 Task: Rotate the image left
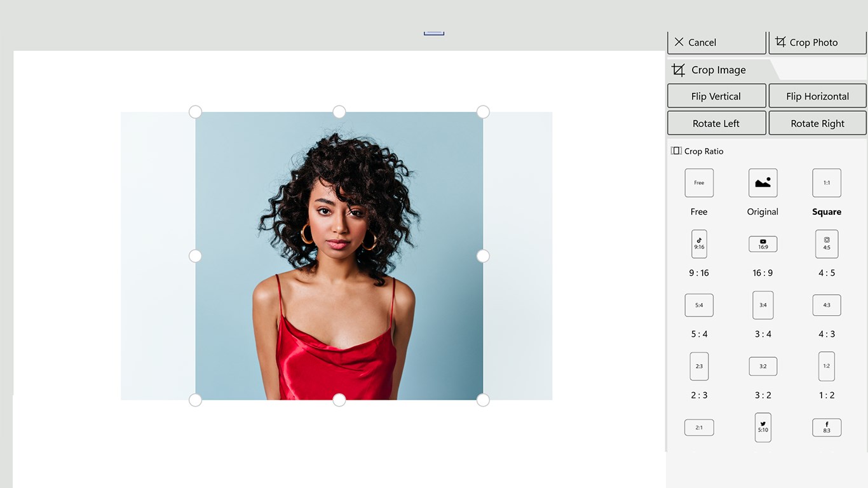tap(716, 123)
